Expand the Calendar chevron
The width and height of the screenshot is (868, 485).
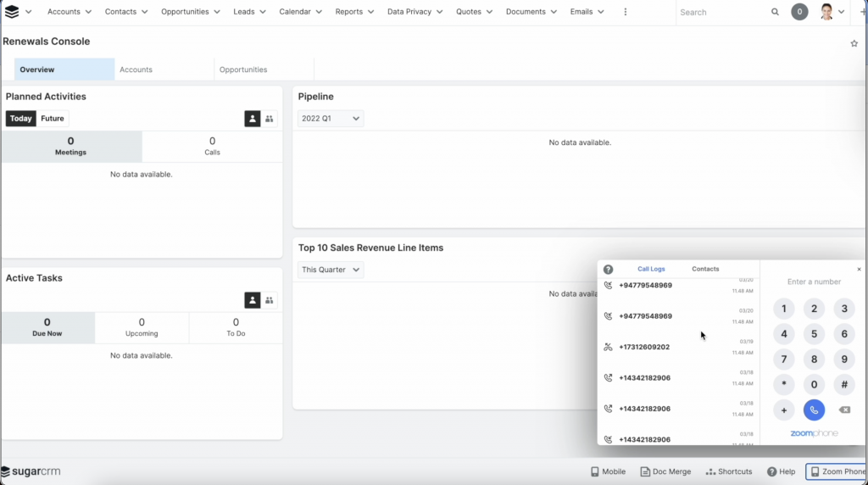click(x=319, y=12)
